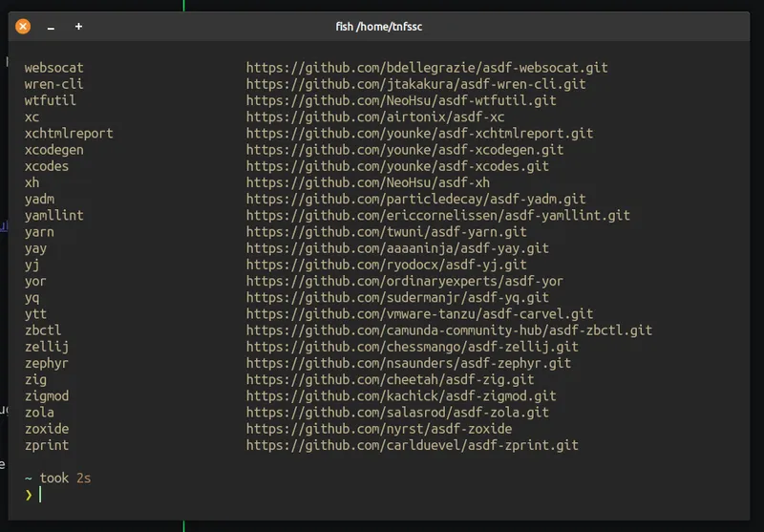Click the plugin name 'xc'

(x=32, y=117)
